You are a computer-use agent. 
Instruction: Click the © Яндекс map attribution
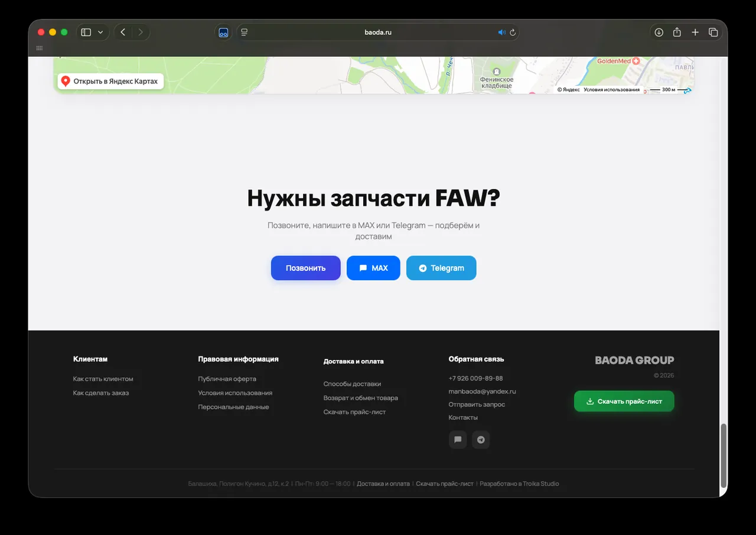coord(569,90)
